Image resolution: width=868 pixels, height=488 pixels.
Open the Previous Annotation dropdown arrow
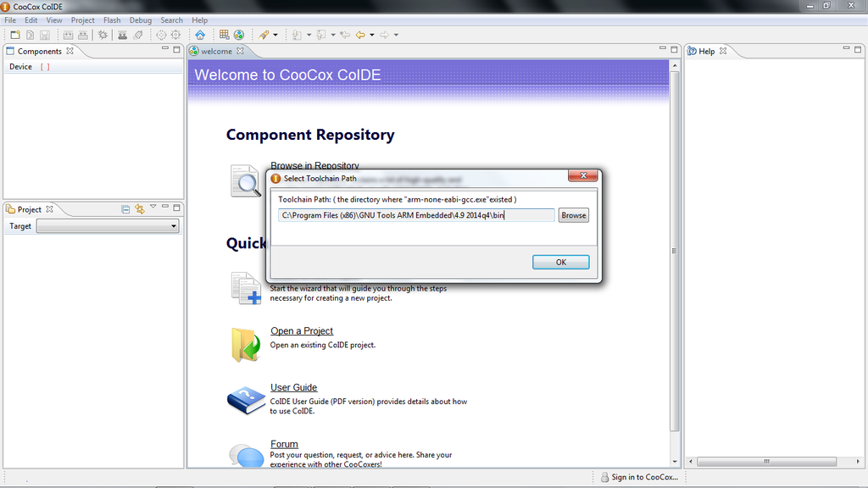click(x=332, y=35)
